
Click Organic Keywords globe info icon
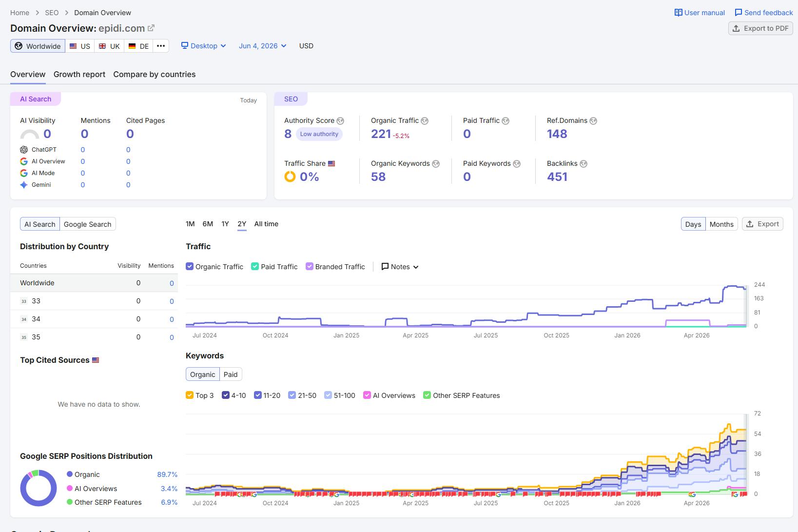[436, 164]
